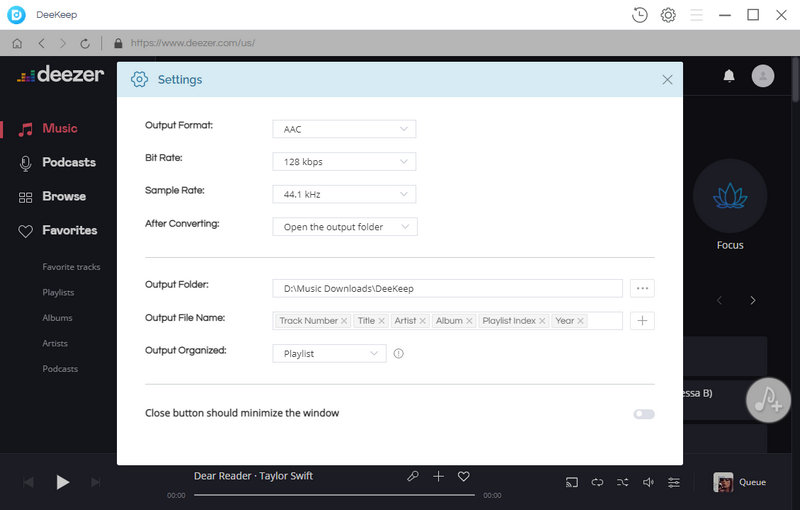Open the cast to device icon
This screenshot has height=510, width=800.
point(572,482)
